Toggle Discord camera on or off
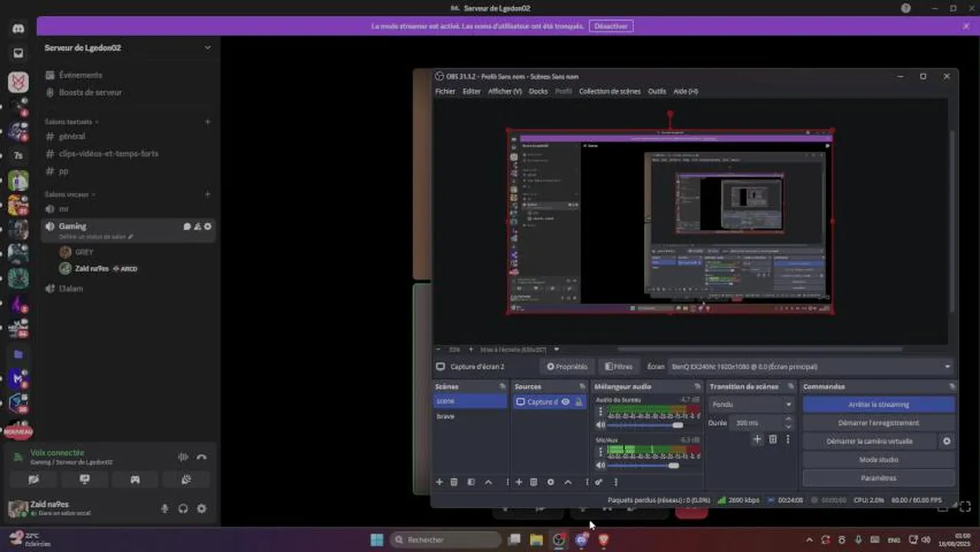The height and width of the screenshot is (552, 980). pyautogui.click(x=34, y=479)
